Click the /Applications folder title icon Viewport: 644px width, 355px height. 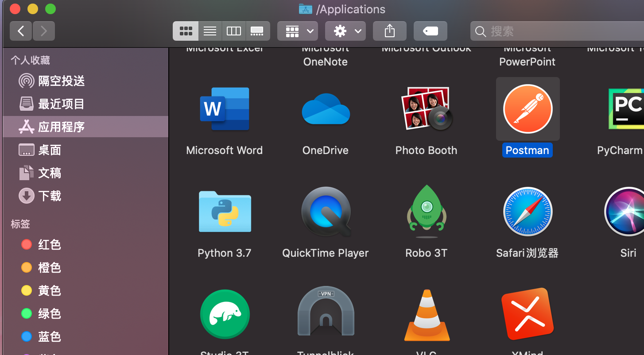[306, 9]
